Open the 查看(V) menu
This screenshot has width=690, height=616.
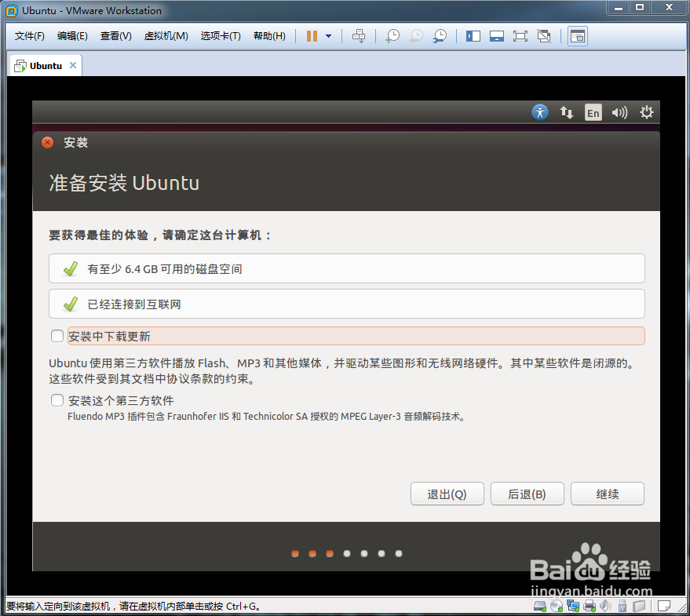[x=115, y=36]
